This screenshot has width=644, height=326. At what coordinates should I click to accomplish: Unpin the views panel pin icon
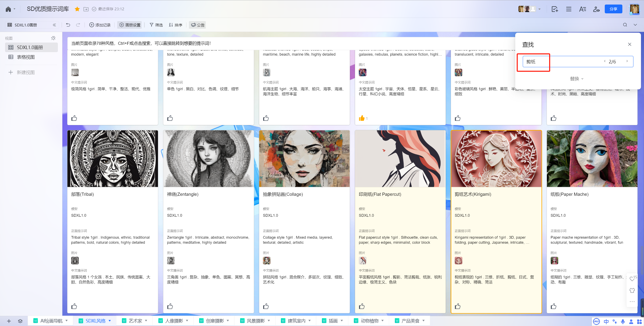pos(53,38)
